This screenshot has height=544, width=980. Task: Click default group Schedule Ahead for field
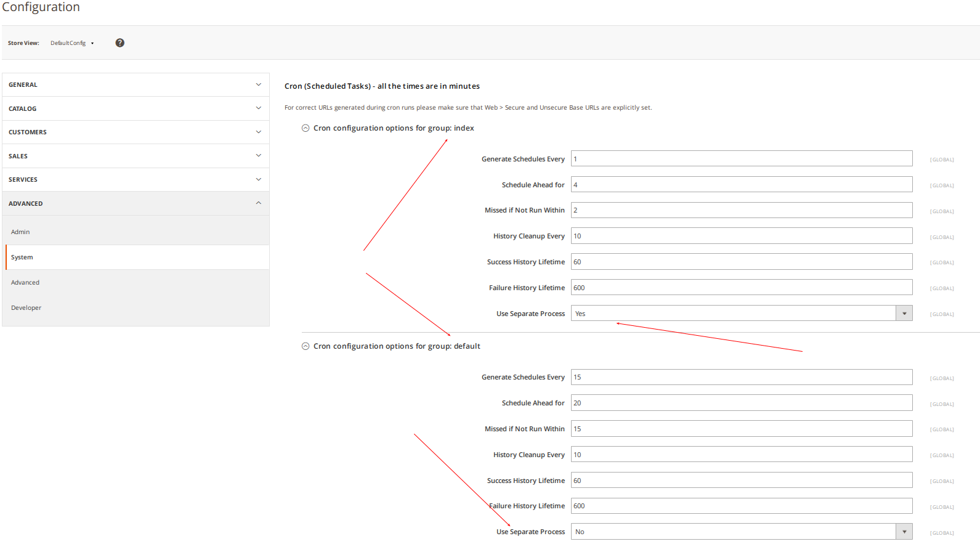pyautogui.click(x=741, y=403)
